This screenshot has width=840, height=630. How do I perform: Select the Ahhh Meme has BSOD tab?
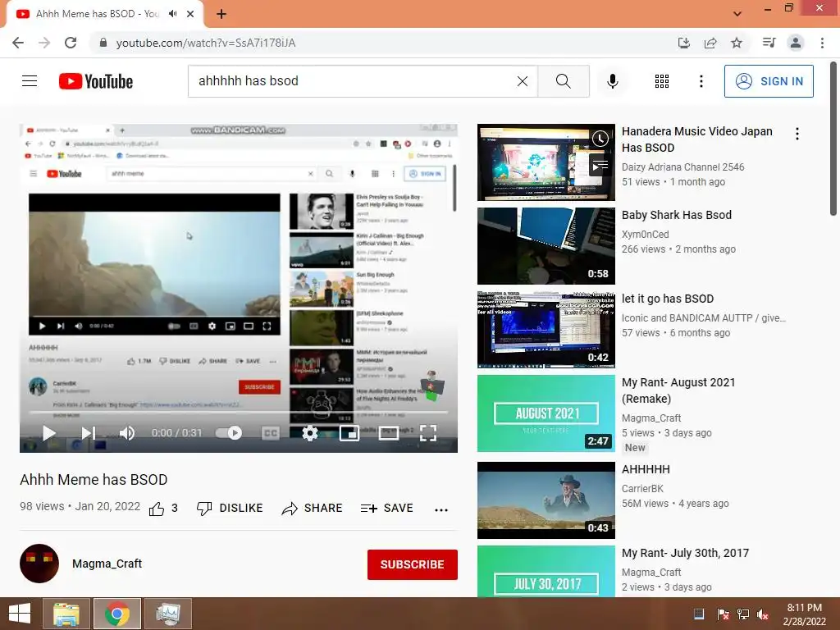tap(98, 14)
